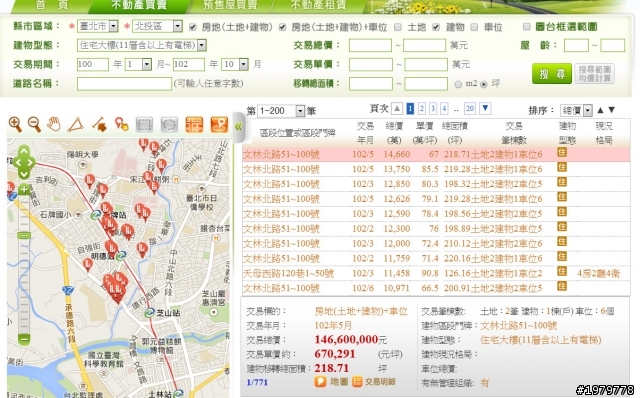Open the 102/6 文林北路 10,971 listing row
Image resolution: width=640 pixels, height=398 pixels.
tap(436, 288)
